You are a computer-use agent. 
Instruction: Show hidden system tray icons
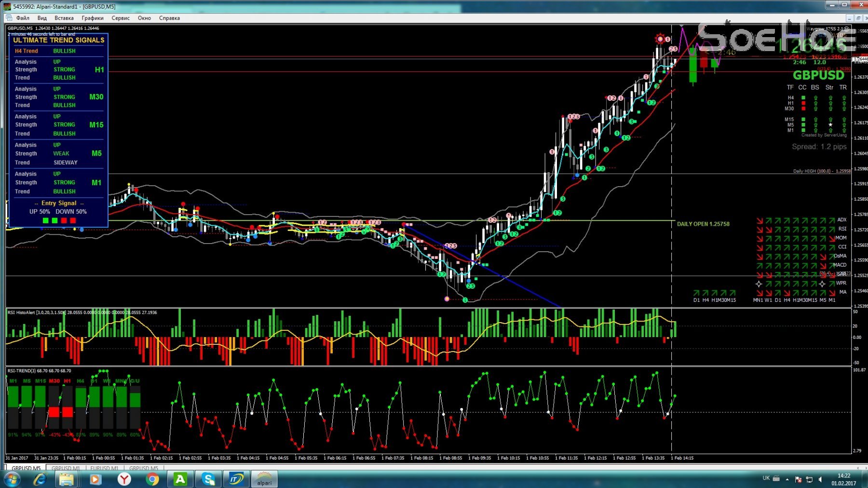point(787,479)
